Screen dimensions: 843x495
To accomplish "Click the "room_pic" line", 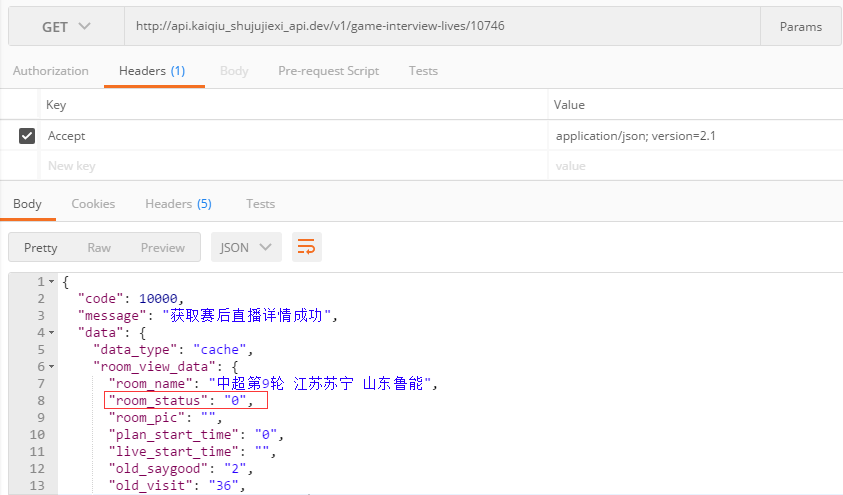I will (x=165, y=418).
